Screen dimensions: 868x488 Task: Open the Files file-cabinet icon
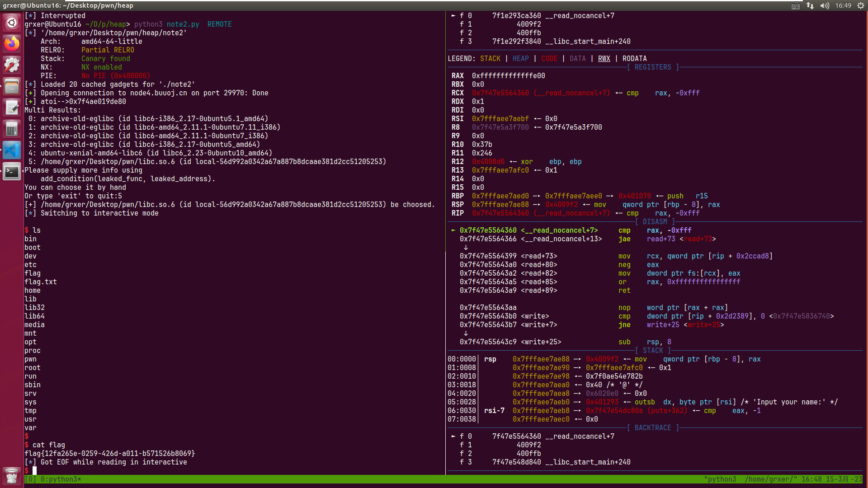pyautogui.click(x=12, y=86)
